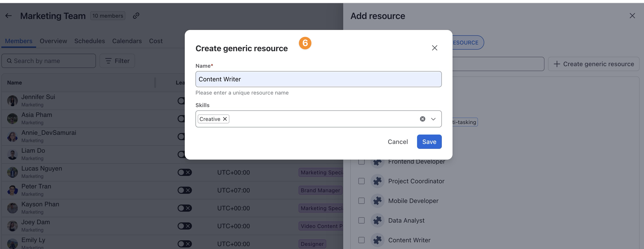Screen dimensions: 644x249
Task: Check the Content Writer checkbox in list
Action: [x=361, y=240]
